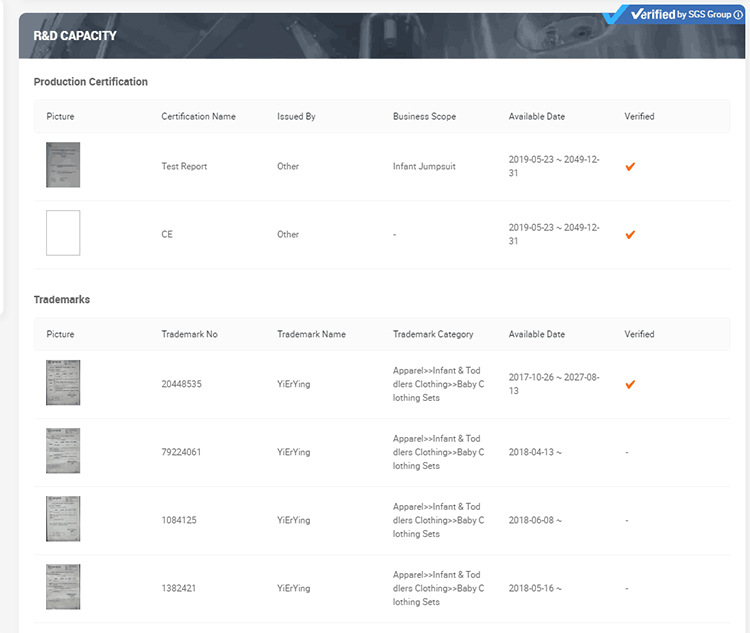The height and width of the screenshot is (633, 750).
Task: Open thumbnail for trademark 1382421
Action: tap(63, 587)
